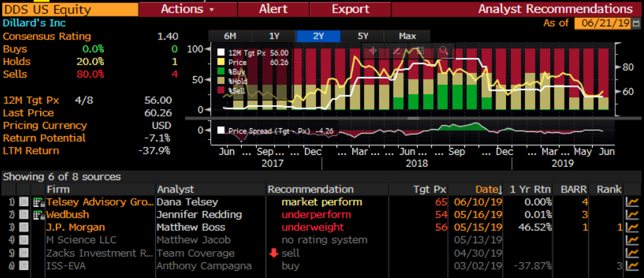The height and width of the screenshot is (278, 644).
Task: Toggle the %Buy series in chart legend
Action: (221, 71)
